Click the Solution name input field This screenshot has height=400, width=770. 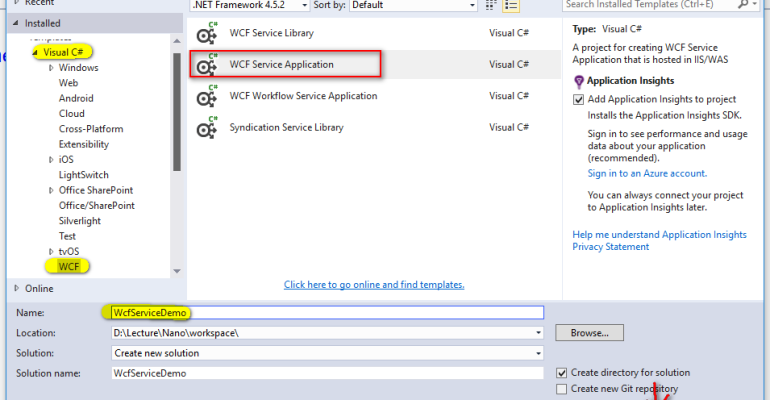(328, 373)
